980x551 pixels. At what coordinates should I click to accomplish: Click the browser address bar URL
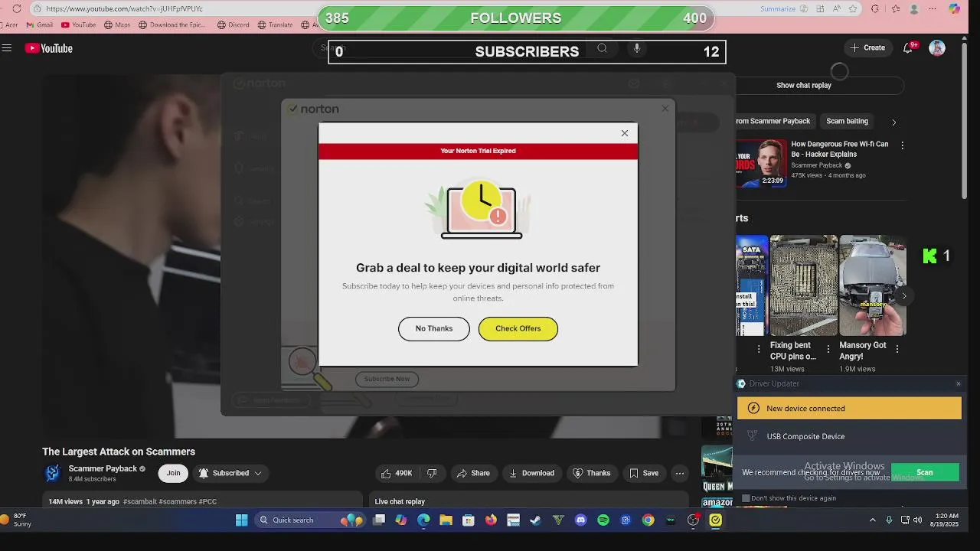point(124,8)
